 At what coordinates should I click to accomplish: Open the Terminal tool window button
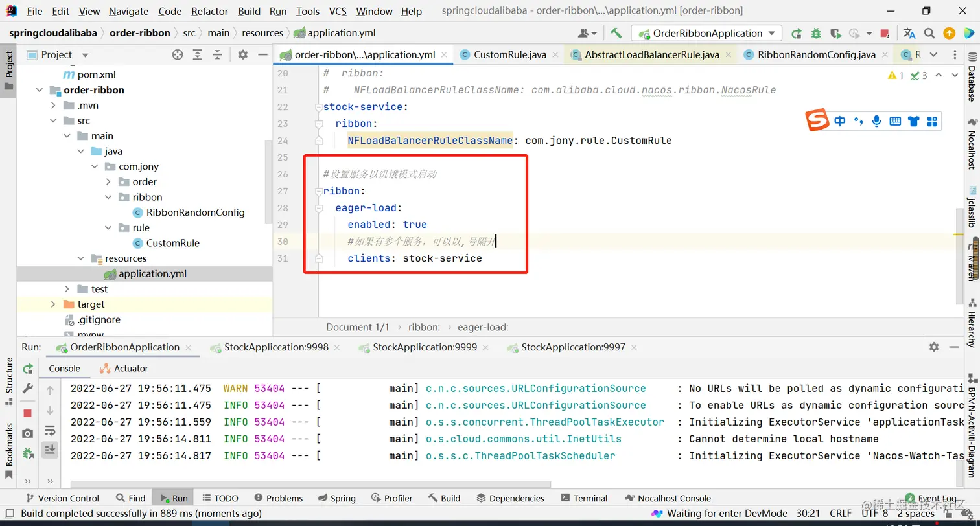click(584, 498)
